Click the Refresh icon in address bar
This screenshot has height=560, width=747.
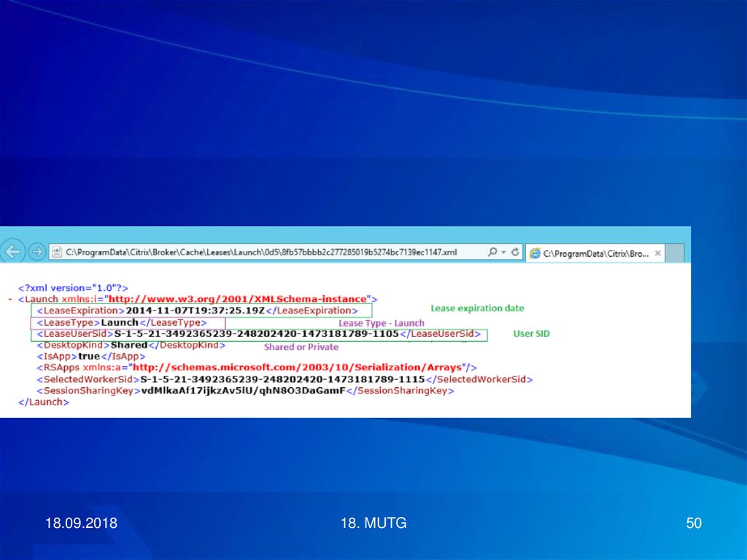(x=515, y=252)
